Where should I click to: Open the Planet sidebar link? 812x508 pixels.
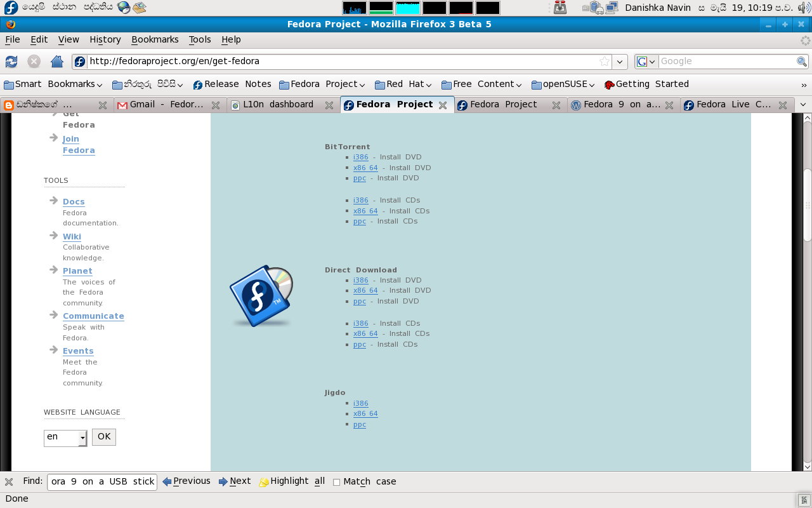click(x=77, y=271)
